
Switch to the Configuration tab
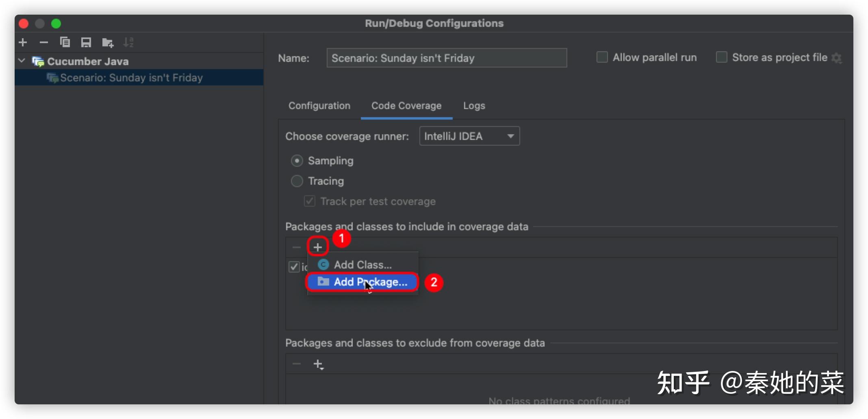[x=319, y=106]
